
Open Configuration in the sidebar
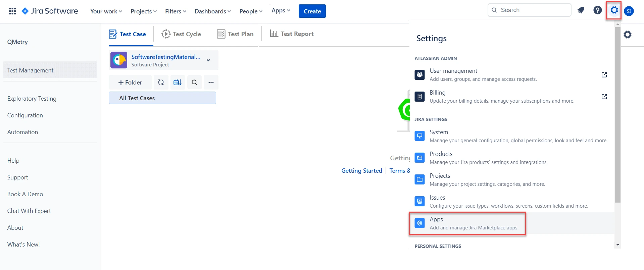[x=25, y=115]
